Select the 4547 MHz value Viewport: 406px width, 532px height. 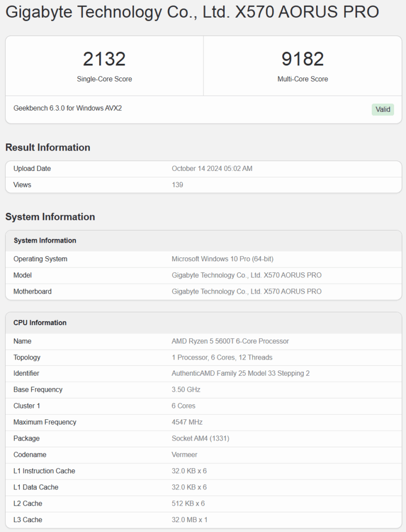(x=187, y=422)
